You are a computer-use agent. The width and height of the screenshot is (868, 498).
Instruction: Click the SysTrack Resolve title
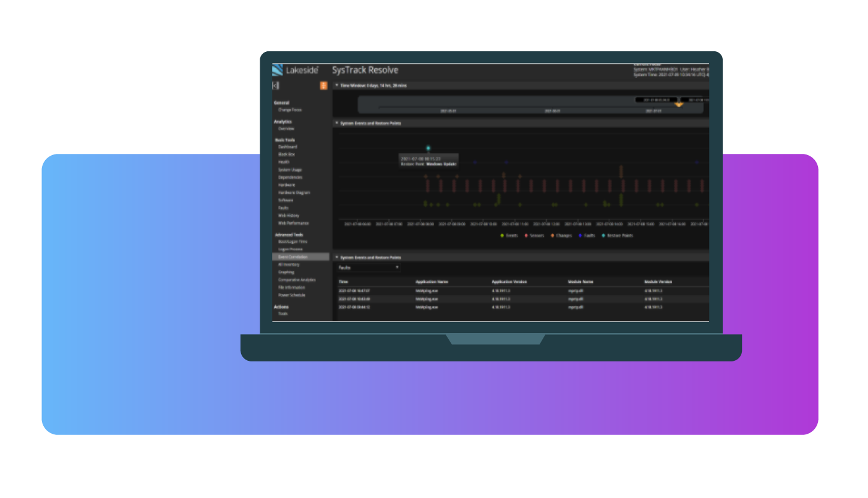(x=365, y=70)
